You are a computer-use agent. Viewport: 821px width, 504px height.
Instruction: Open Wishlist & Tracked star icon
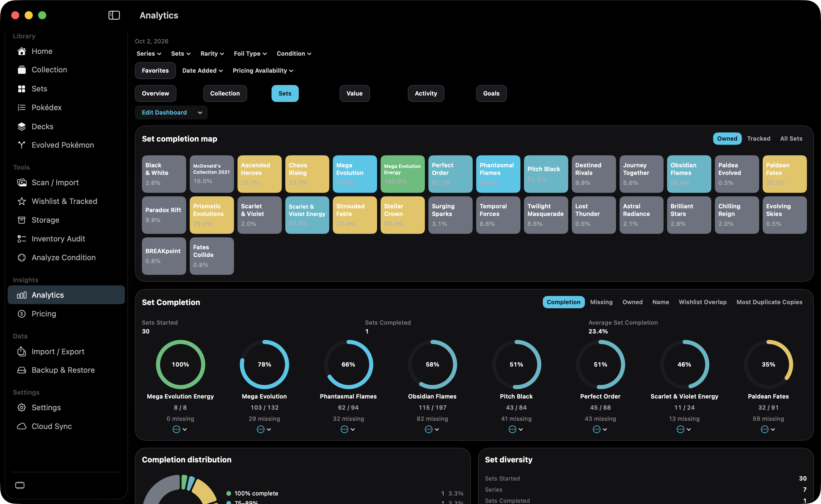point(22,201)
